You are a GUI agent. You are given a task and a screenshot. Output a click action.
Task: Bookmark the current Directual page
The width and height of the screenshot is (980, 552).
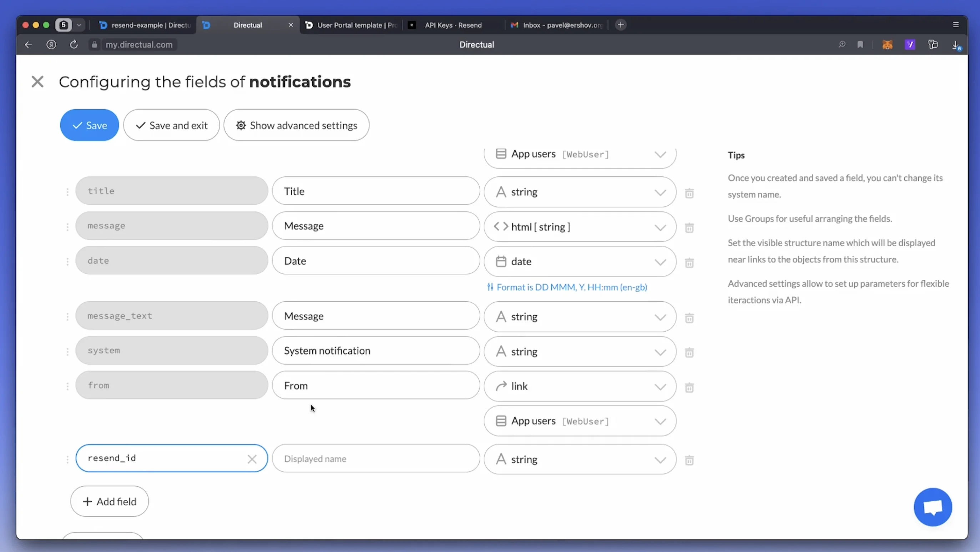click(x=860, y=45)
